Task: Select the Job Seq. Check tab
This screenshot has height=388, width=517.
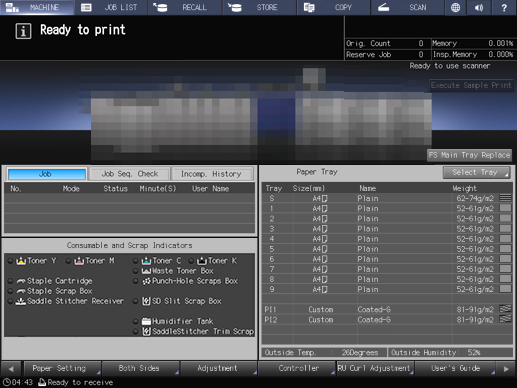Action: [130, 174]
